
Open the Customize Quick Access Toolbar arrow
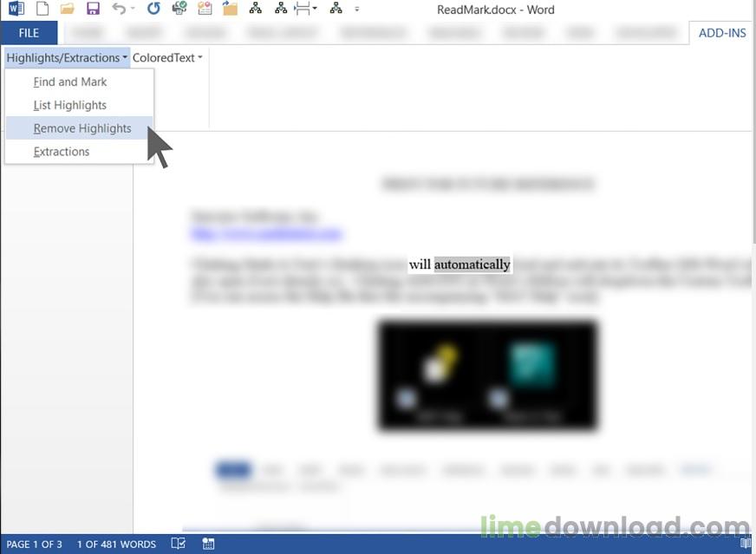point(357,10)
